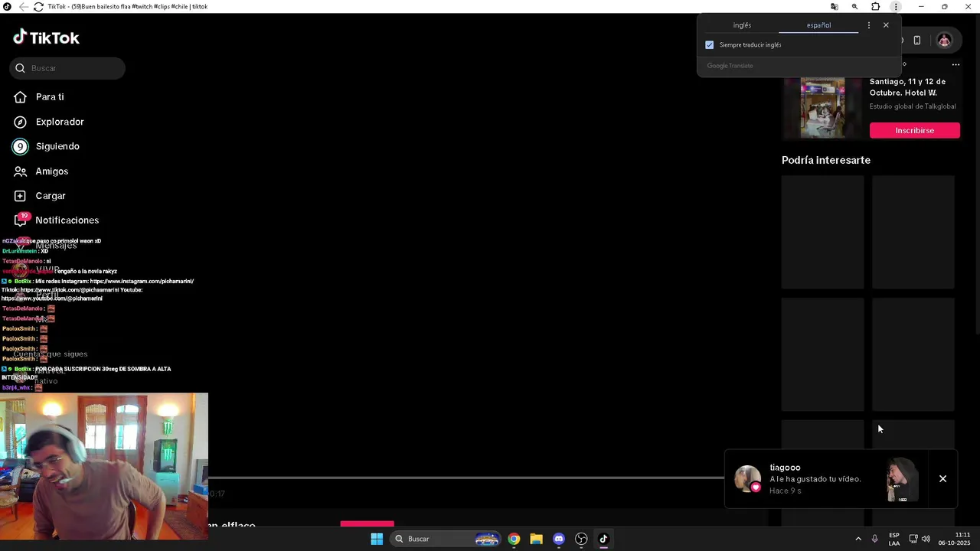Open the TikTok app in taskbar
The height and width of the screenshot is (551, 980).
[603, 539]
